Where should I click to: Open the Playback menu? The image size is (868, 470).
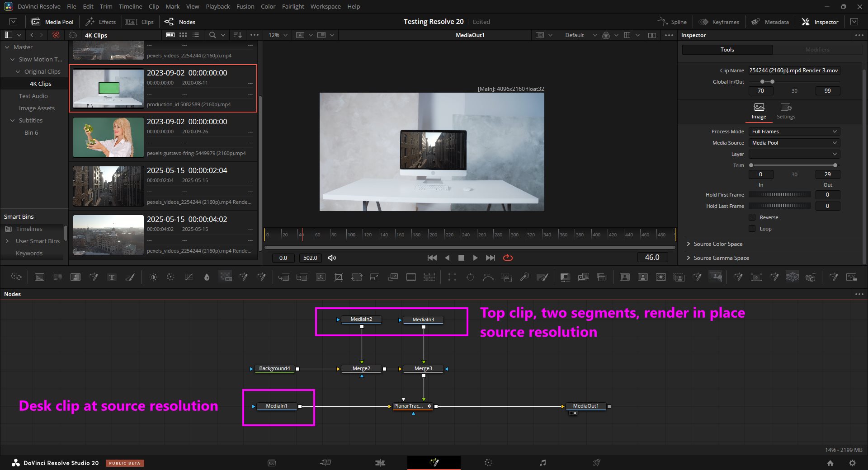pos(217,6)
